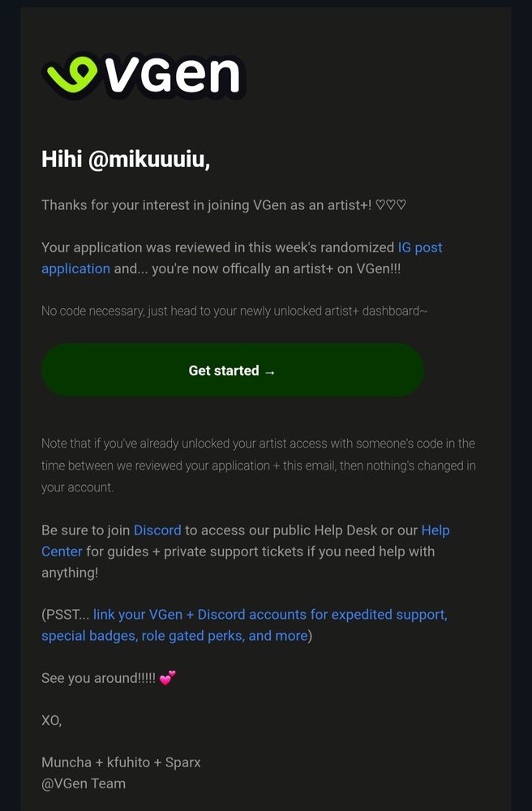Click the blue "application" link word
The image size is (532, 811).
point(75,269)
